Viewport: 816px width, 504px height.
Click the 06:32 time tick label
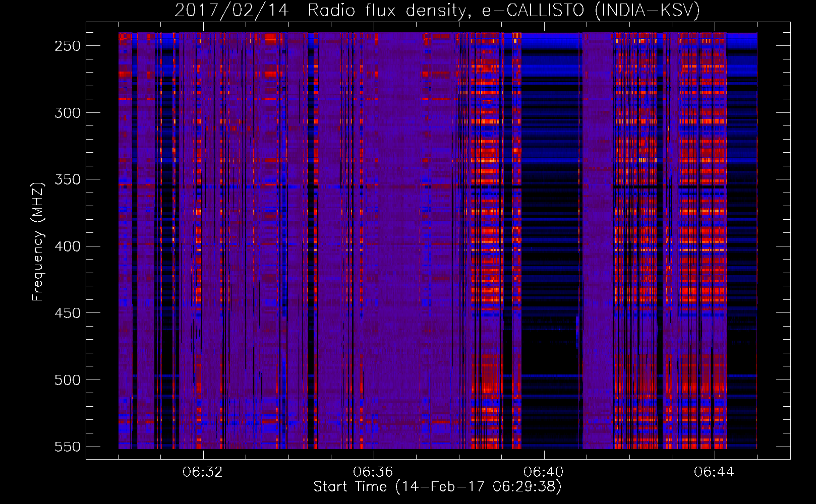[203, 472]
